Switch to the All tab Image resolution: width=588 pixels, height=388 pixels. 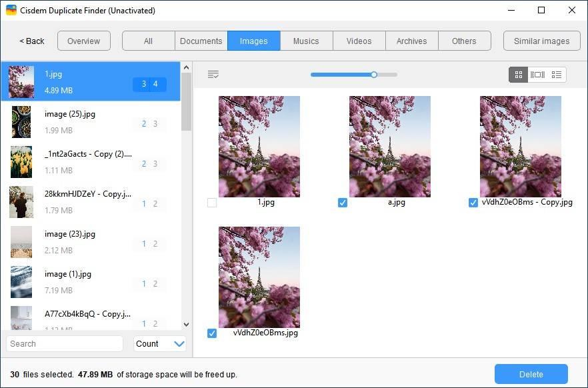pyautogui.click(x=149, y=41)
